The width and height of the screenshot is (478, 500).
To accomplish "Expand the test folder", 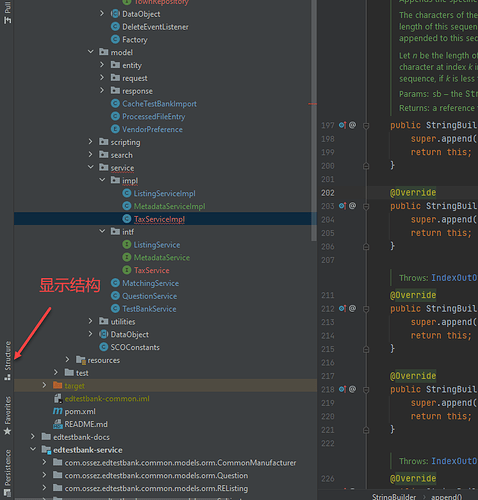I will (x=56, y=372).
